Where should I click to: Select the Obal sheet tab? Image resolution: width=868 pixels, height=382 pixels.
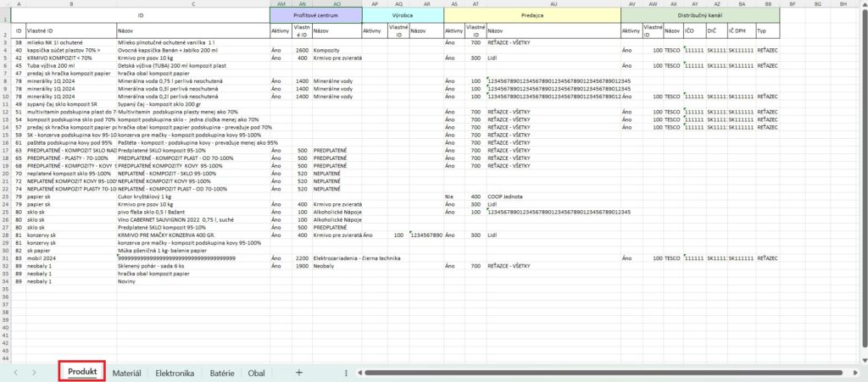pos(256,372)
